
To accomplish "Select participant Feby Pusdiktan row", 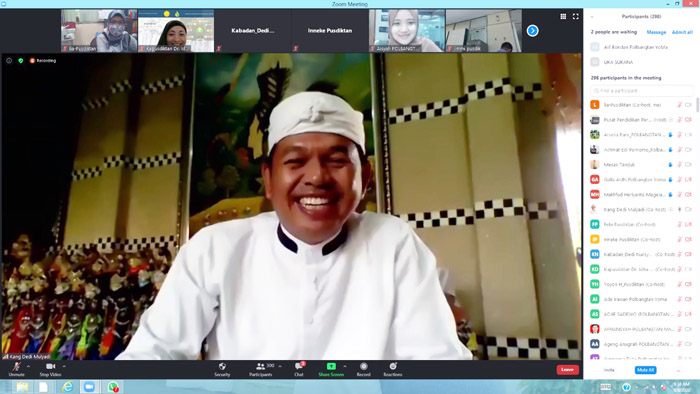I will click(x=641, y=224).
